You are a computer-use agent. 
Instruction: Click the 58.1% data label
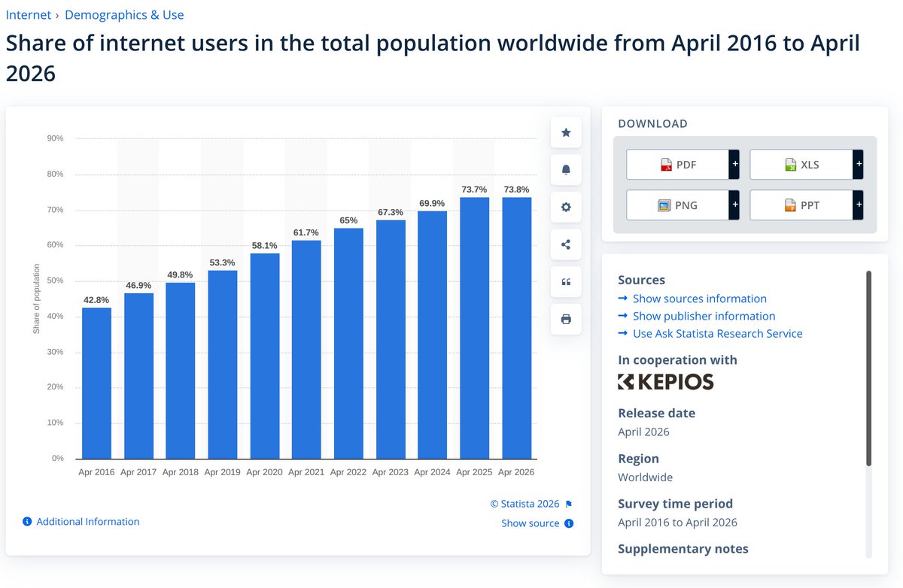point(264,245)
